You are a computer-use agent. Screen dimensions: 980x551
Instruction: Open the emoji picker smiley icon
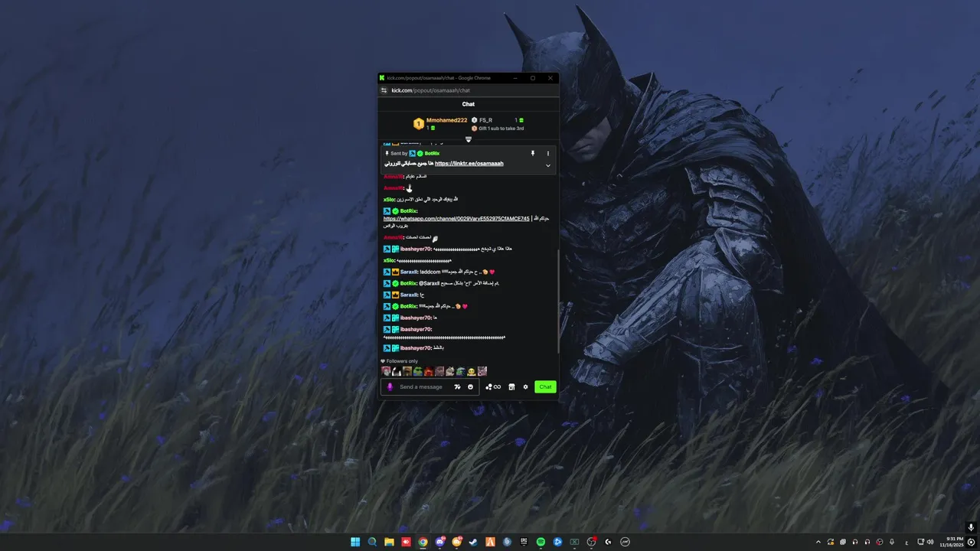pos(470,387)
